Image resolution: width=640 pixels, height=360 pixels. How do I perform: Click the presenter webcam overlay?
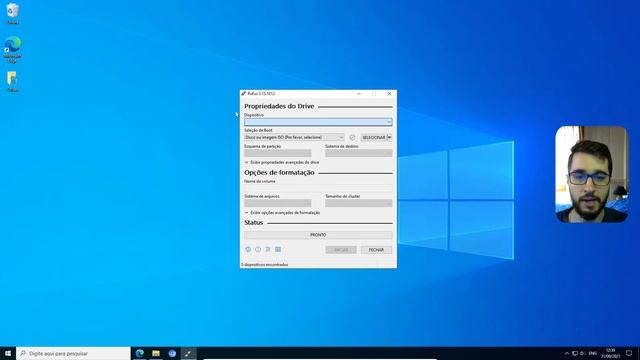click(x=591, y=174)
